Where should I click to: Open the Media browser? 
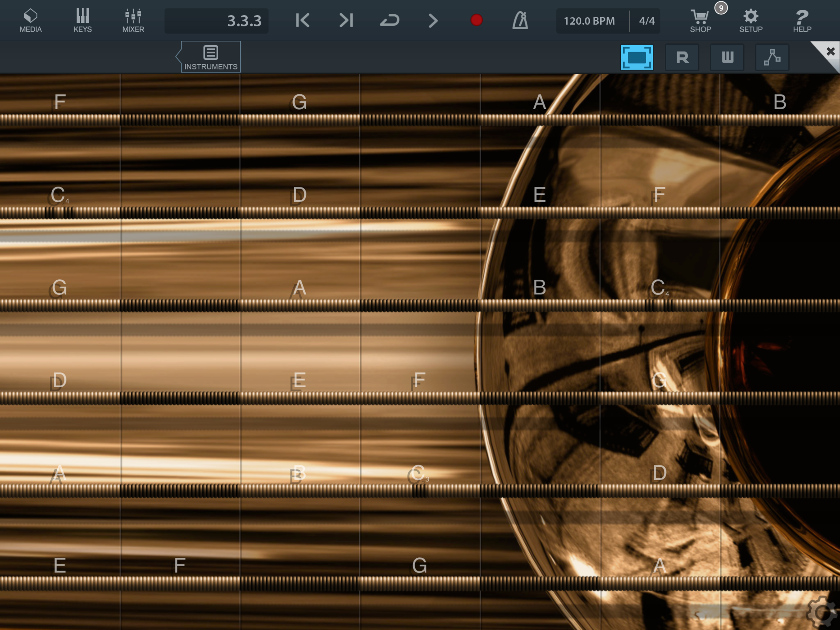pyautogui.click(x=30, y=21)
